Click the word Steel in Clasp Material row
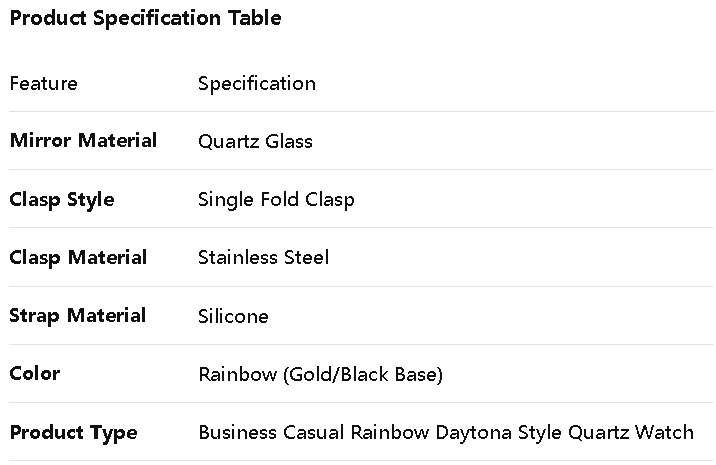The width and height of the screenshot is (716, 465). tap(305, 257)
